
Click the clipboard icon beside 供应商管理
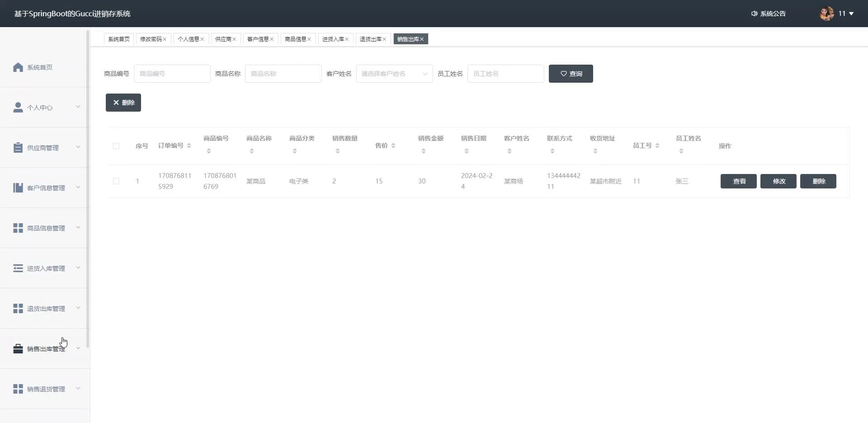click(18, 148)
